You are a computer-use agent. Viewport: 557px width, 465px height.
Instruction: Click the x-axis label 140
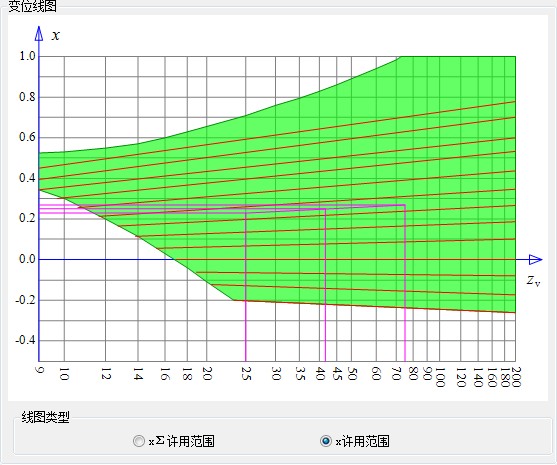click(x=478, y=377)
